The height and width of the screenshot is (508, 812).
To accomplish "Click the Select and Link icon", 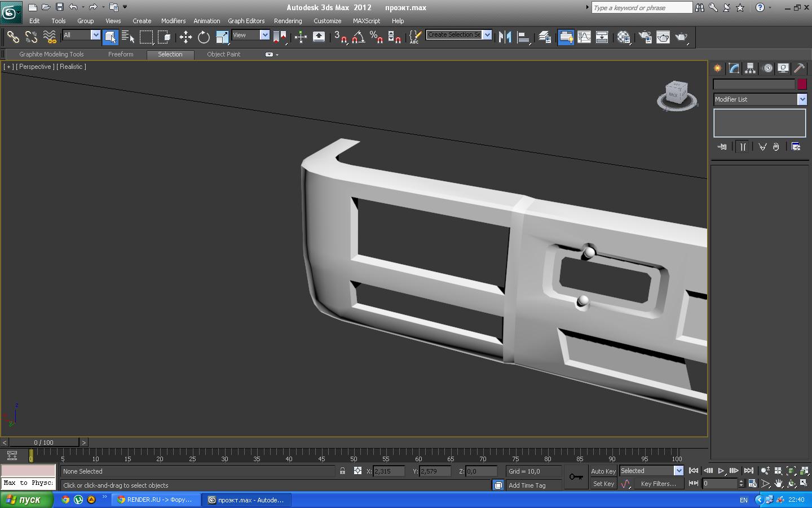I will coord(13,37).
